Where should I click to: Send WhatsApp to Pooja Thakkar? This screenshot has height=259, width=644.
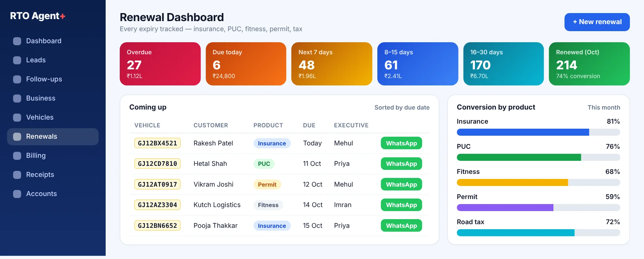click(401, 226)
